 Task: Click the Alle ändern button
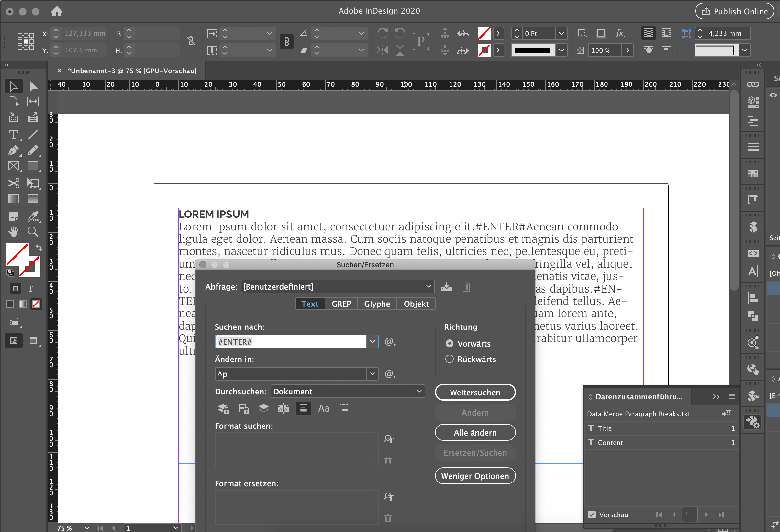coord(475,433)
